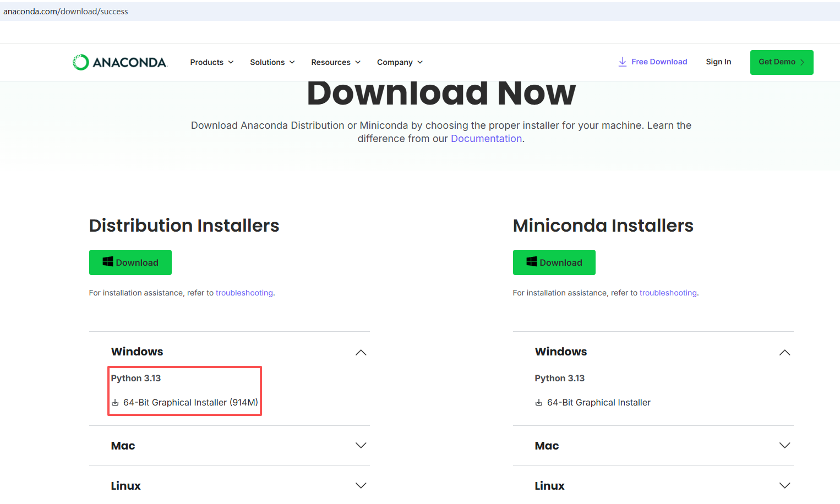The width and height of the screenshot is (840, 504).
Task: Click Download under Distribution Installers
Action: [130, 262]
